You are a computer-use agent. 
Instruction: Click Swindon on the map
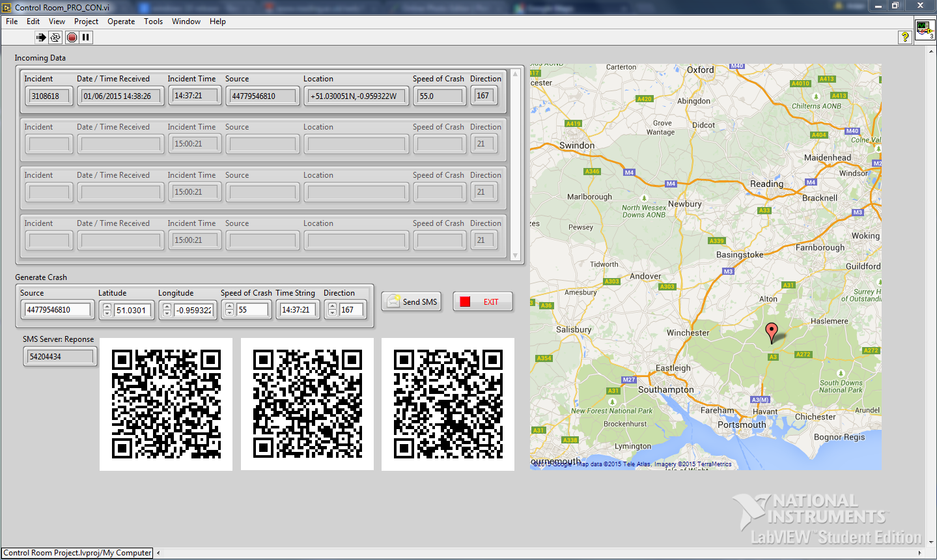point(577,145)
